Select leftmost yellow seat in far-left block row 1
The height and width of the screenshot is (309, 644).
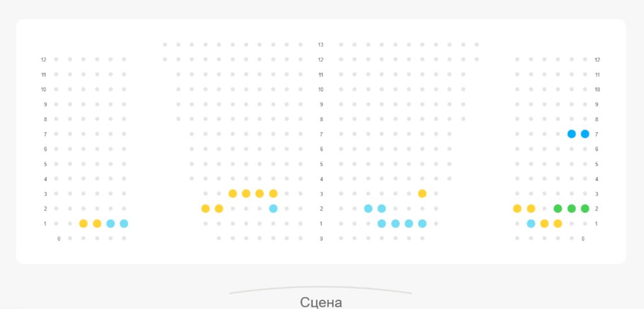tap(83, 224)
